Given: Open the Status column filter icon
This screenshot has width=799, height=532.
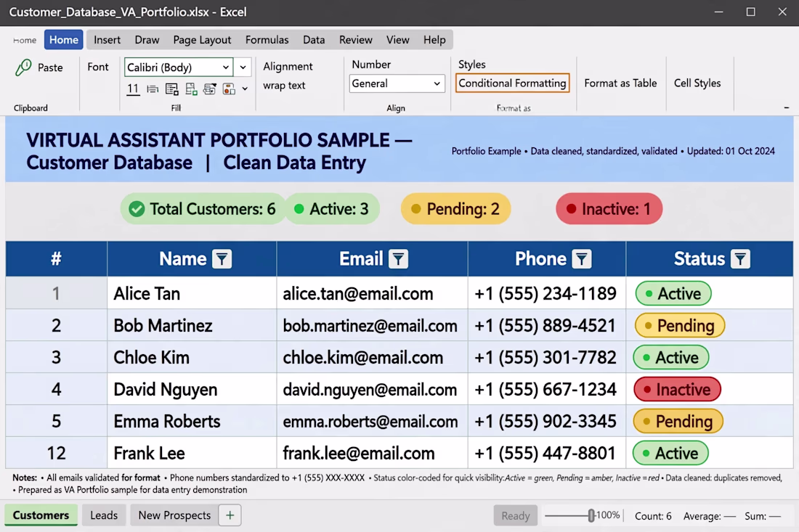Looking at the screenshot, I should pyautogui.click(x=740, y=259).
